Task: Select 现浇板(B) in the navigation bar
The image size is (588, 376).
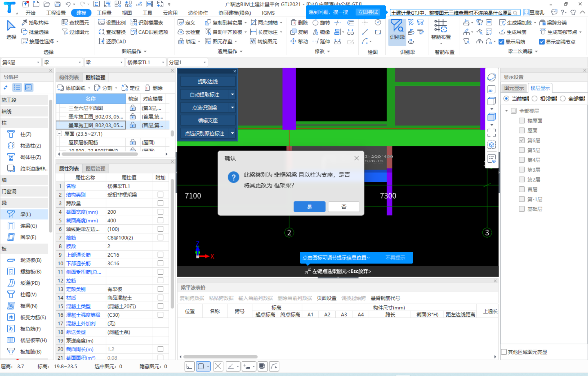Action: click(24, 260)
